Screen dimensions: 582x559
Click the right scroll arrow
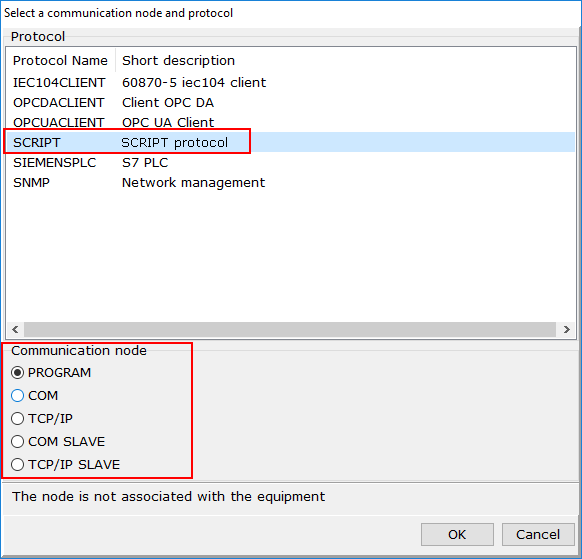(x=566, y=329)
